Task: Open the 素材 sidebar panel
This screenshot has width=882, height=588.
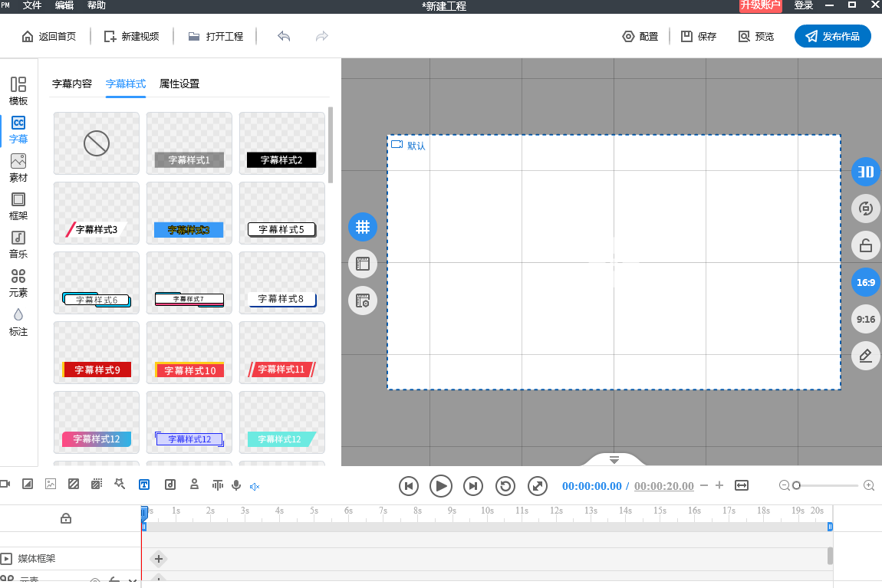Action: (x=18, y=168)
